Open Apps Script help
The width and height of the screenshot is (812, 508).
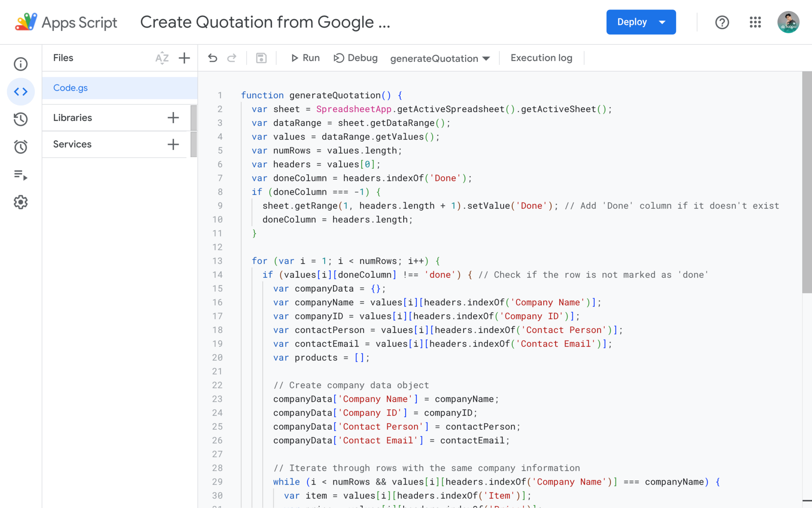[722, 22]
